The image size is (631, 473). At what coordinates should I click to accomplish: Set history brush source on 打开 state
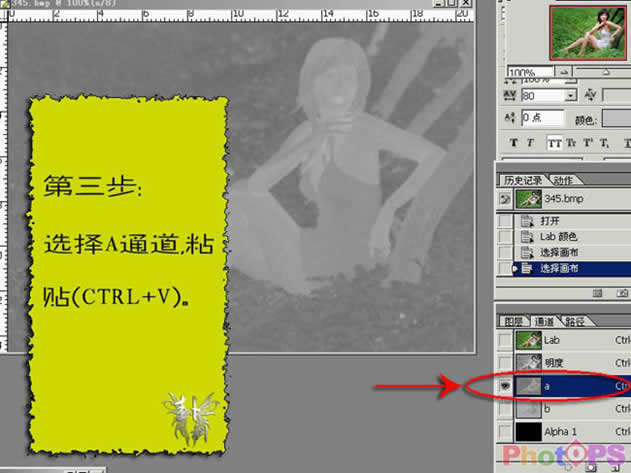[x=505, y=221]
